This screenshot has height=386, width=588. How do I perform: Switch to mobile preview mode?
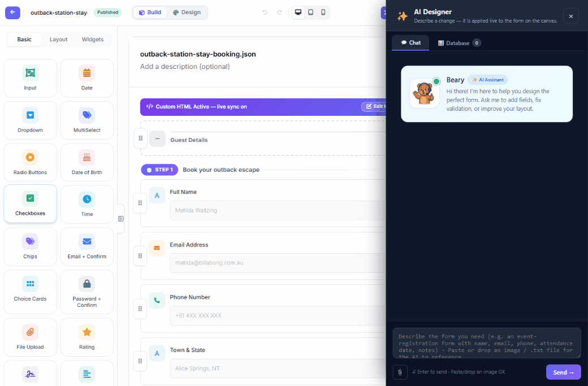coord(323,12)
